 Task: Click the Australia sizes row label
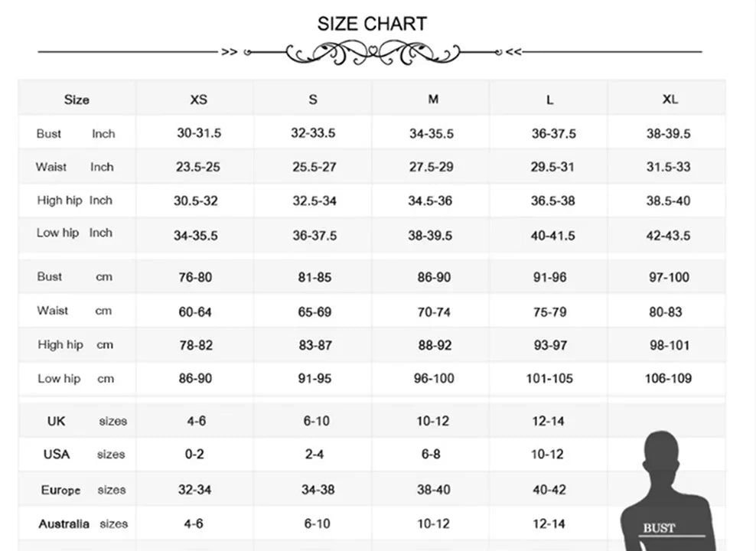(x=83, y=524)
